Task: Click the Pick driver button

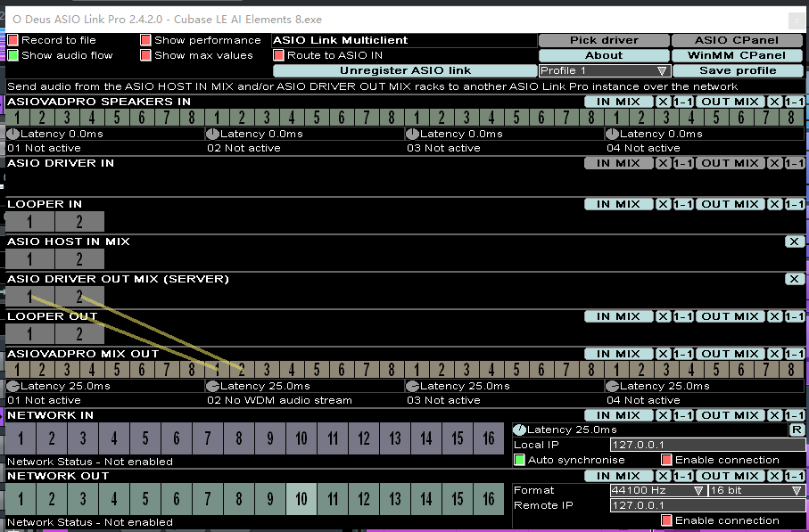Action: coord(603,39)
